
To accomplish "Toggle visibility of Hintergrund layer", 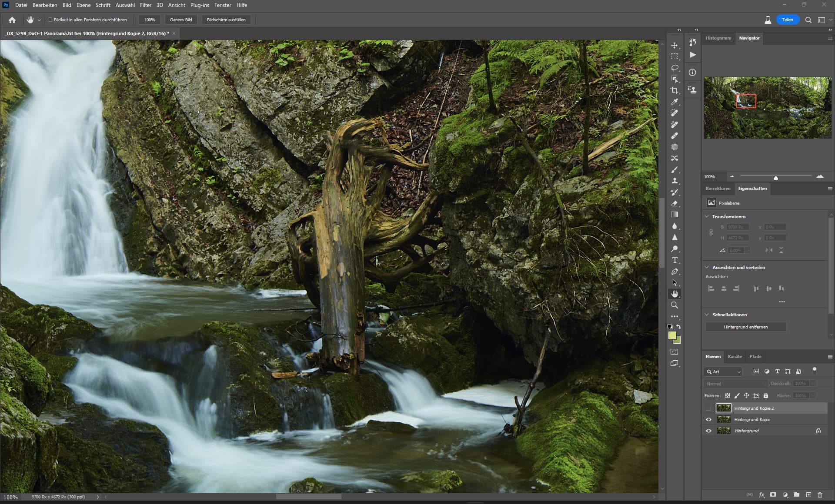I will tap(708, 431).
